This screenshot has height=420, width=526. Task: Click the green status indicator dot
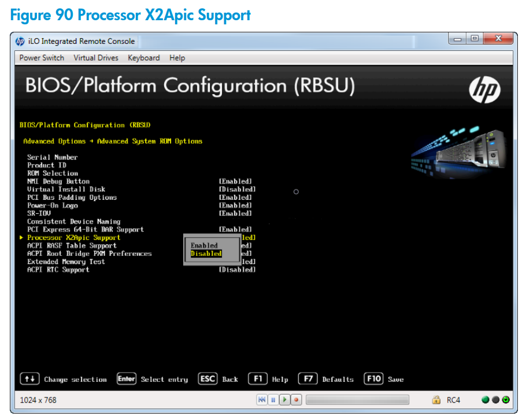point(485,400)
